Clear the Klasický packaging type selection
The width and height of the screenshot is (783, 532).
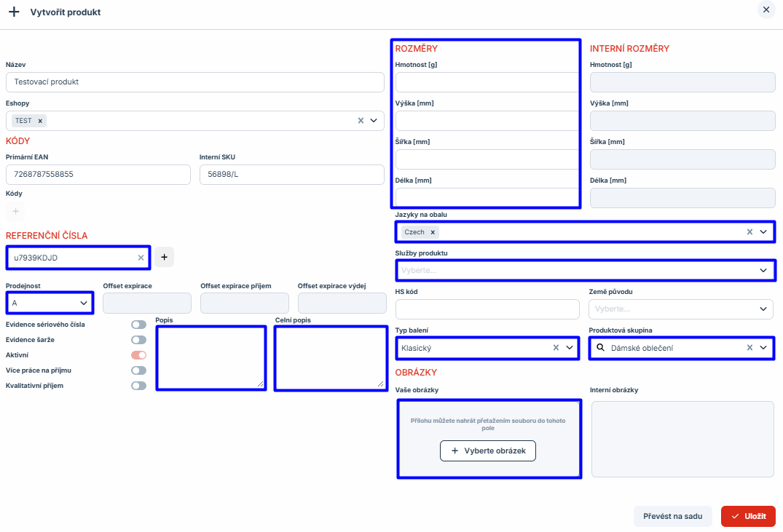pos(555,348)
